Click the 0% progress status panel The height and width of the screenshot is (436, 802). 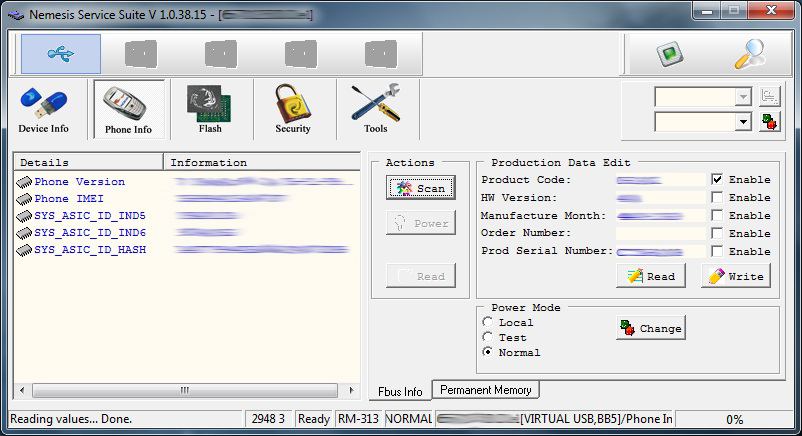(734, 420)
